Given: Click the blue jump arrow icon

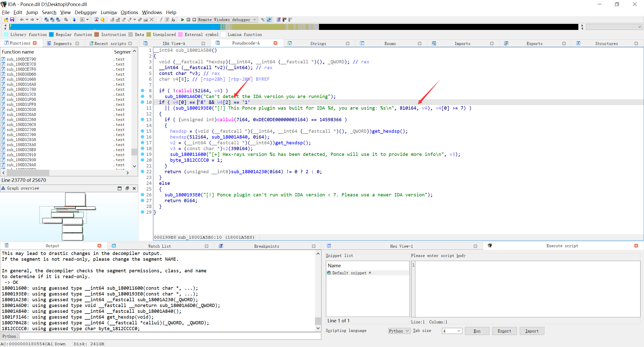Looking at the screenshot, I should [74, 19].
